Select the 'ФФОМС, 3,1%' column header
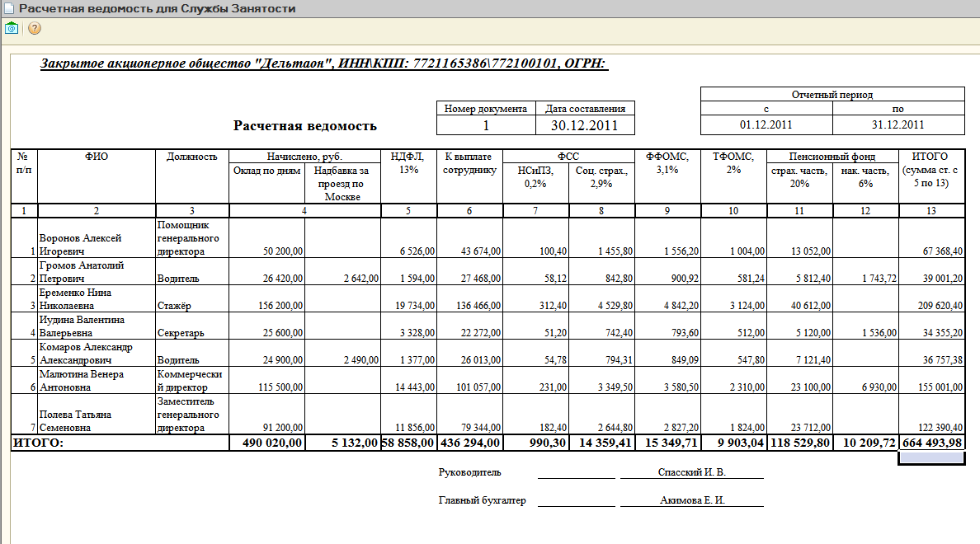 (x=667, y=176)
